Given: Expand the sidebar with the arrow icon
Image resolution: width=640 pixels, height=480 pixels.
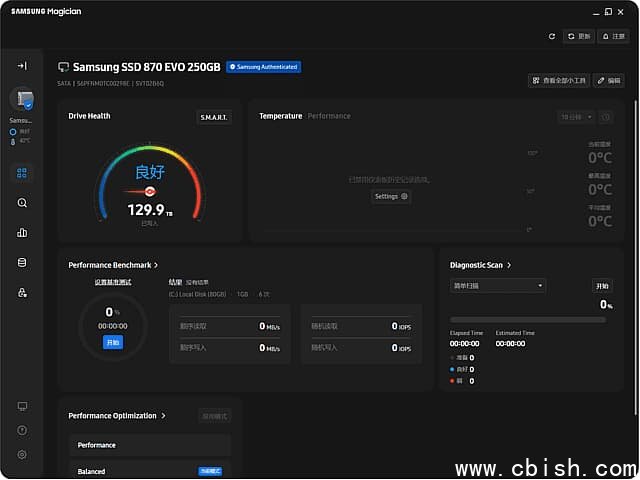Looking at the screenshot, I should pos(22,66).
